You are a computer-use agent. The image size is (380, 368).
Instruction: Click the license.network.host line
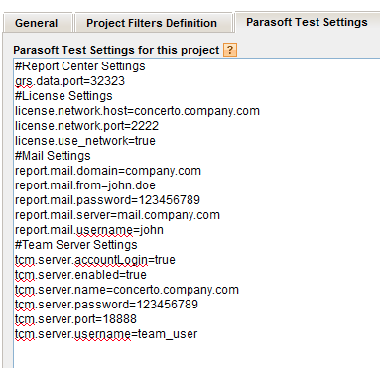click(137, 111)
